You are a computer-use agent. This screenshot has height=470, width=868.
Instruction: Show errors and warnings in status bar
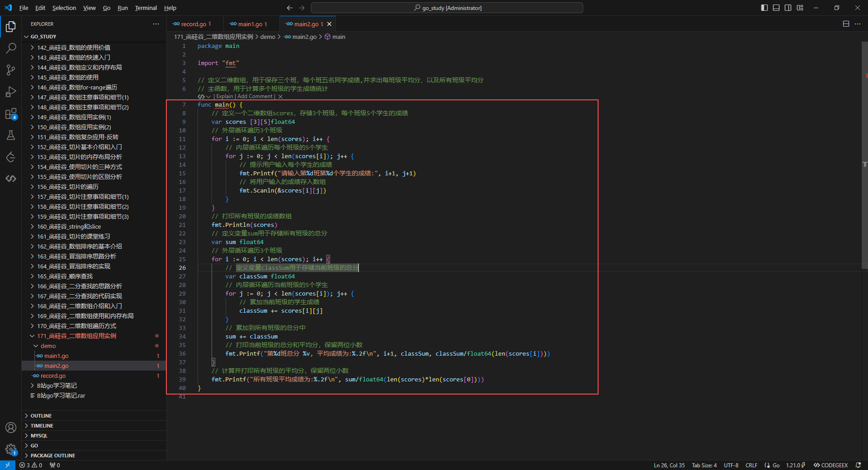coord(31,465)
